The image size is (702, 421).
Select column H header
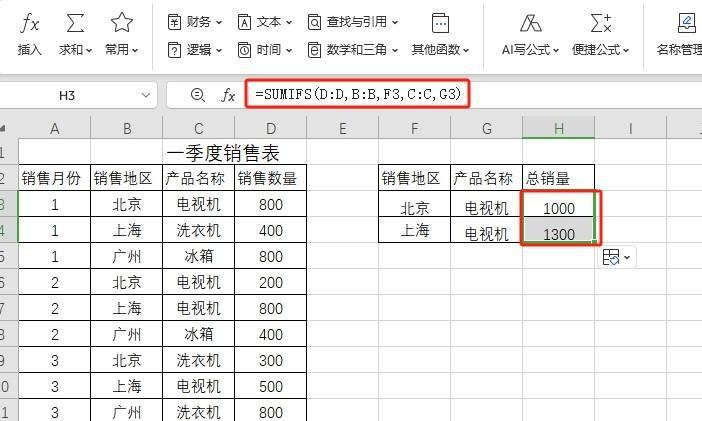point(559,129)
